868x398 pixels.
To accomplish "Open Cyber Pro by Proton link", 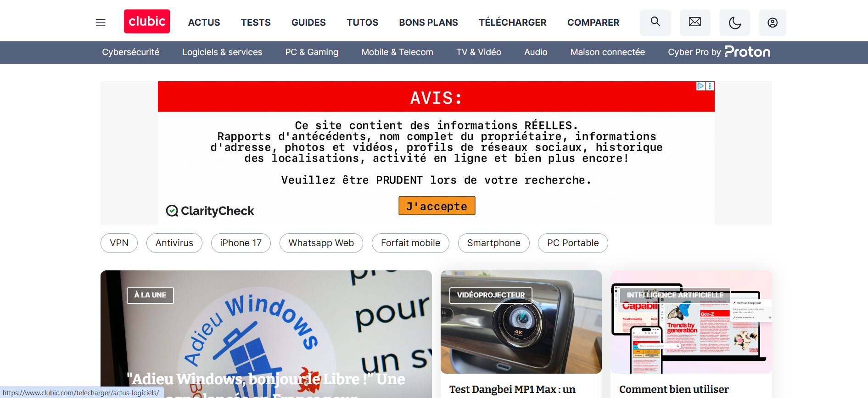I will coord(719,52).
